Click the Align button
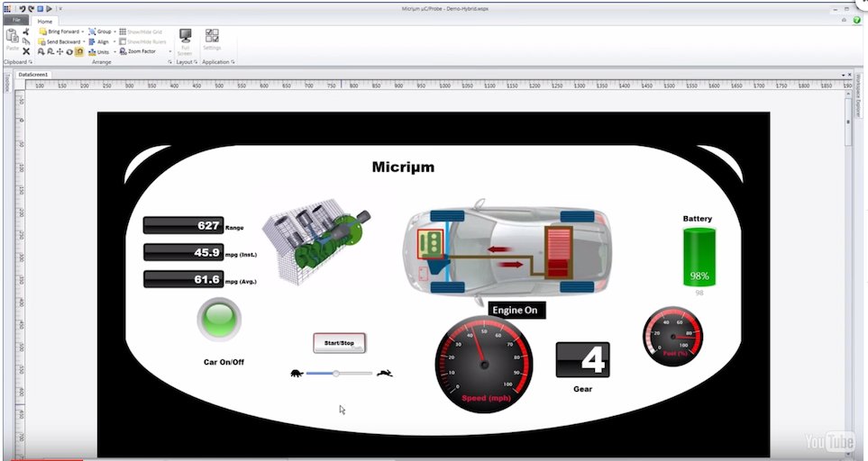The width and height of the screenshot is (868, 461). coord(99,41)
